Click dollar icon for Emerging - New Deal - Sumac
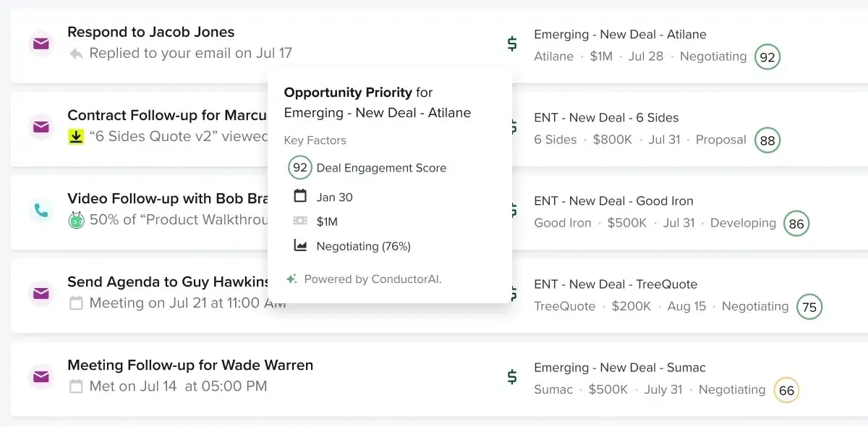 [x=512, y=377]
